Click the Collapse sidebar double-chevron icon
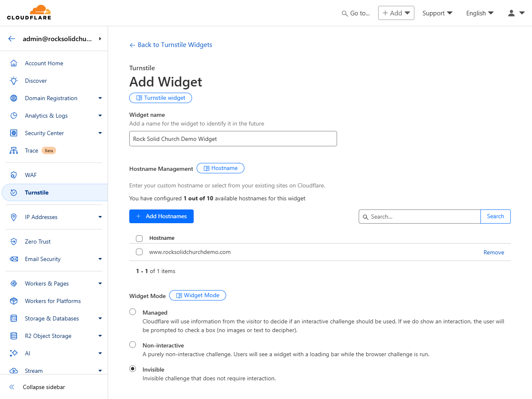Image resolution: width=532 pixels, height=399 pixels. (12, 387)
